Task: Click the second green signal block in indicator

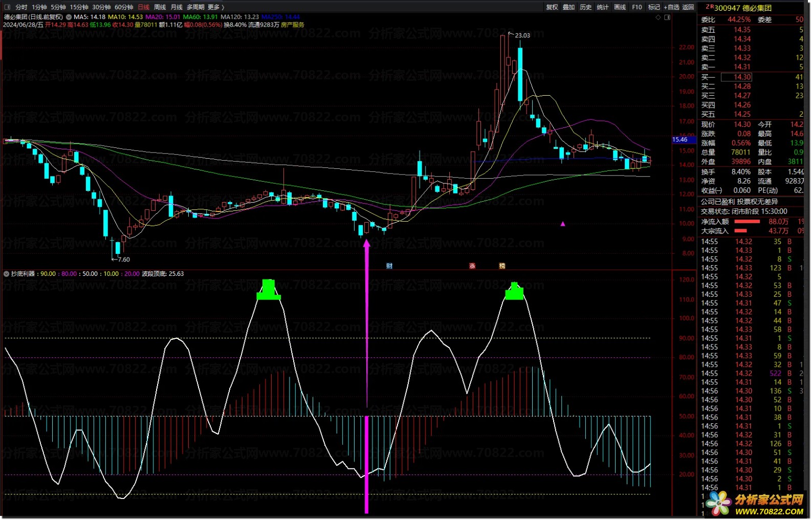Action: point(514,291)
